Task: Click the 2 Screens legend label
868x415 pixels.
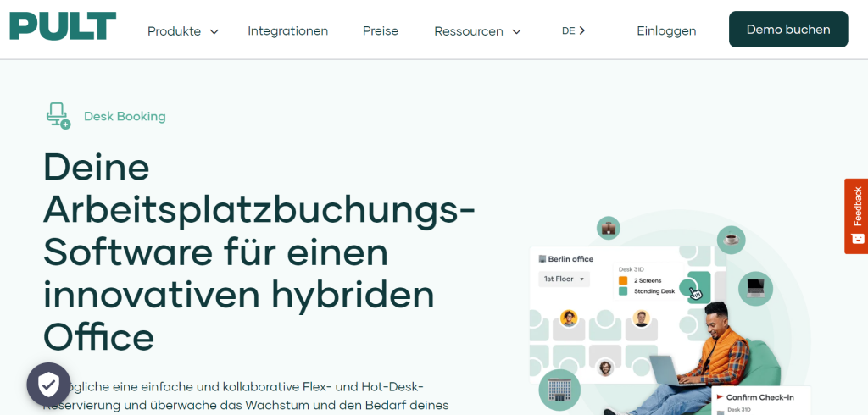Action: (648, 280)
